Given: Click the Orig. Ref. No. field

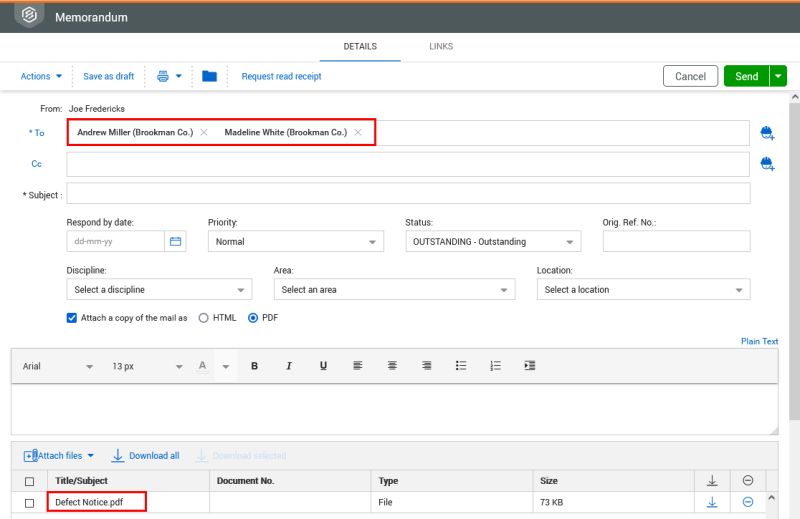Looking at the screenshot, I should [x=677, y=241].
